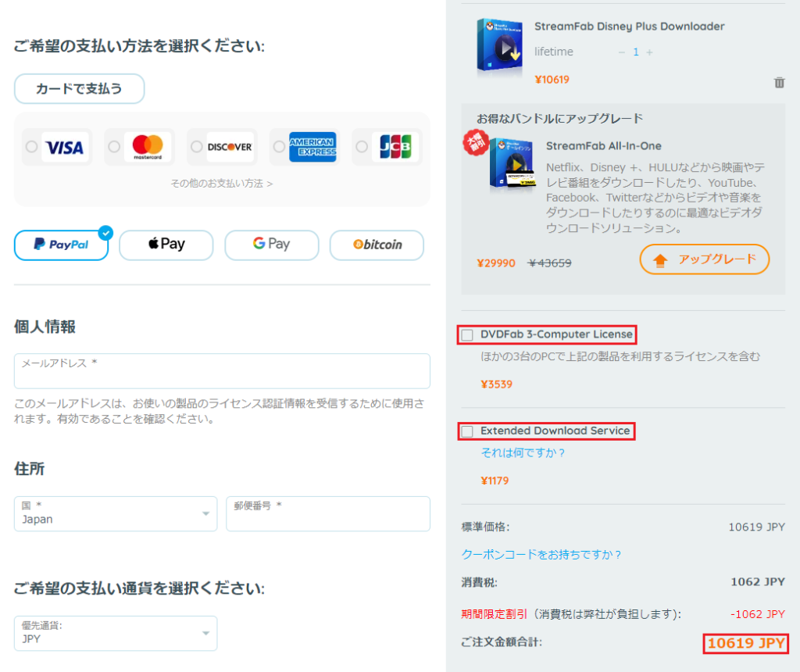Choose bitcoin as the payment method
Screen dimensions: 800x672
point(377,245)
